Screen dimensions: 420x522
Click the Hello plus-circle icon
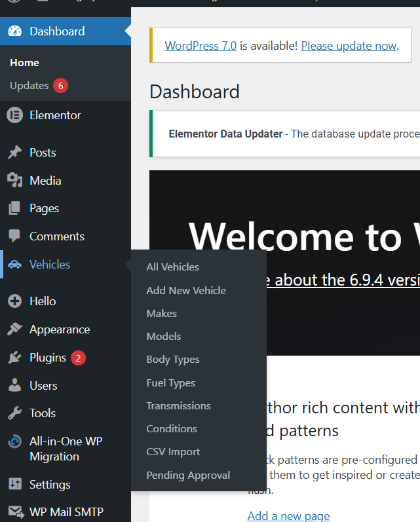14,301
